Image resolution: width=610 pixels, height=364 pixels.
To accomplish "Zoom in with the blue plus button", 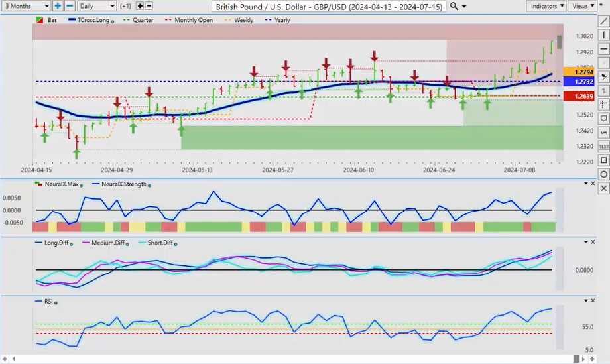I will (58, 6).
